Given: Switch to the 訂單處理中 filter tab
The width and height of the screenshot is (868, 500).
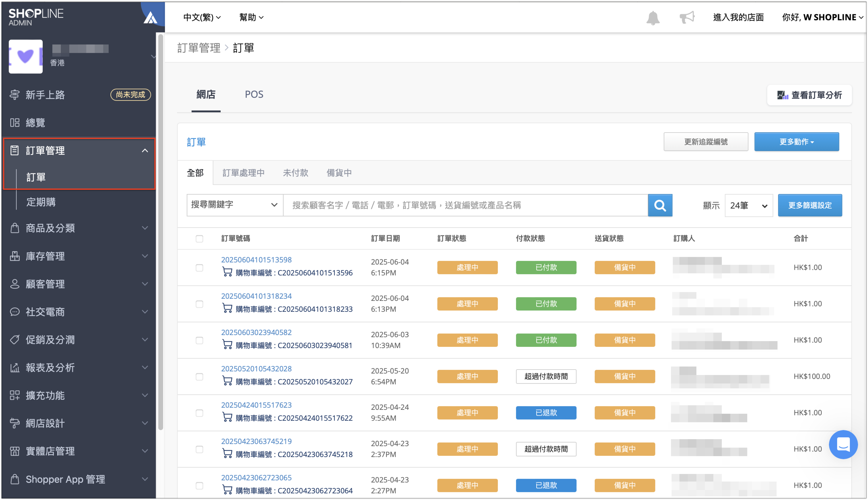Looking at the screenshot, I should click(243, 173).
